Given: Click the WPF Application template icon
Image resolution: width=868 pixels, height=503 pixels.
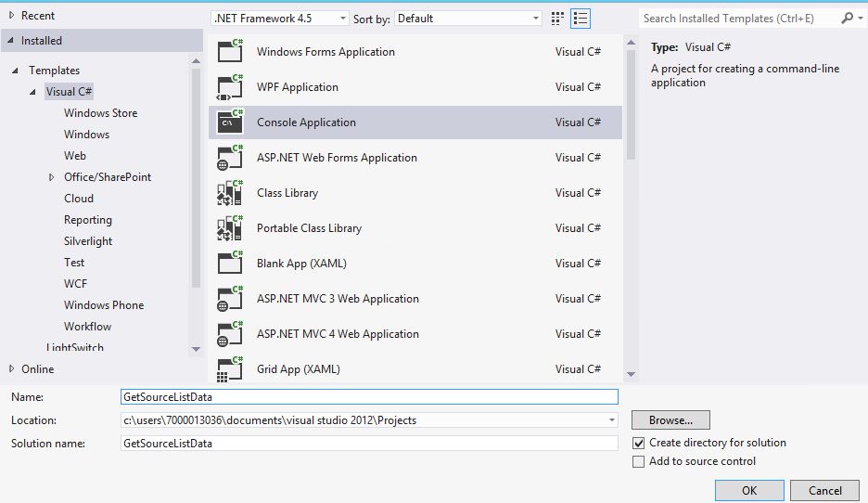Looking at the screenshot, I should point(229,86).
